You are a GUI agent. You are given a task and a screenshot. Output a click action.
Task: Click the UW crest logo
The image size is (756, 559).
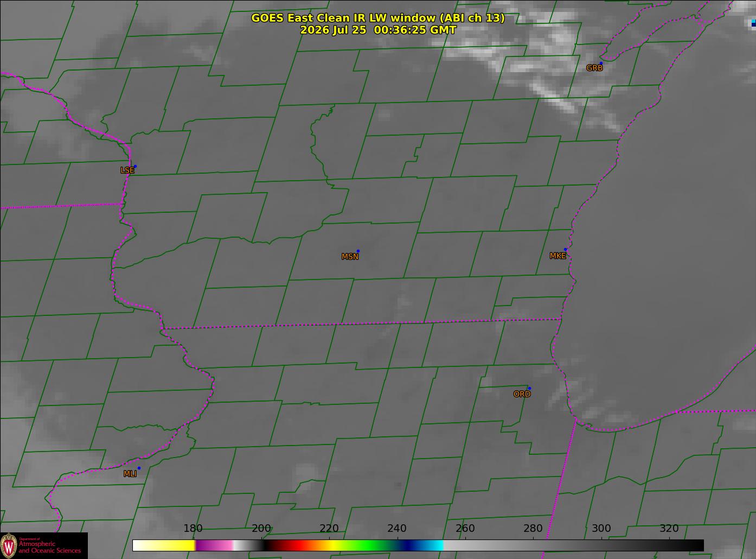coord(9,545)
